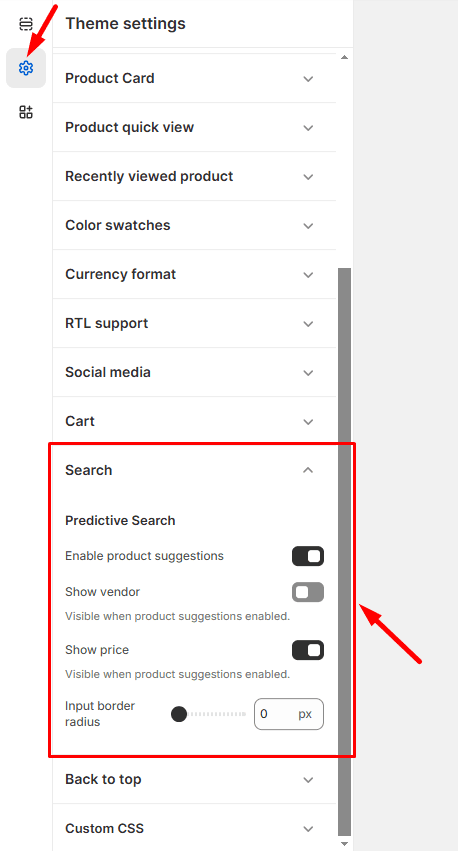Click the Input border radius slider handle
This screenshot has width=458, height=851.
[179, 714]
